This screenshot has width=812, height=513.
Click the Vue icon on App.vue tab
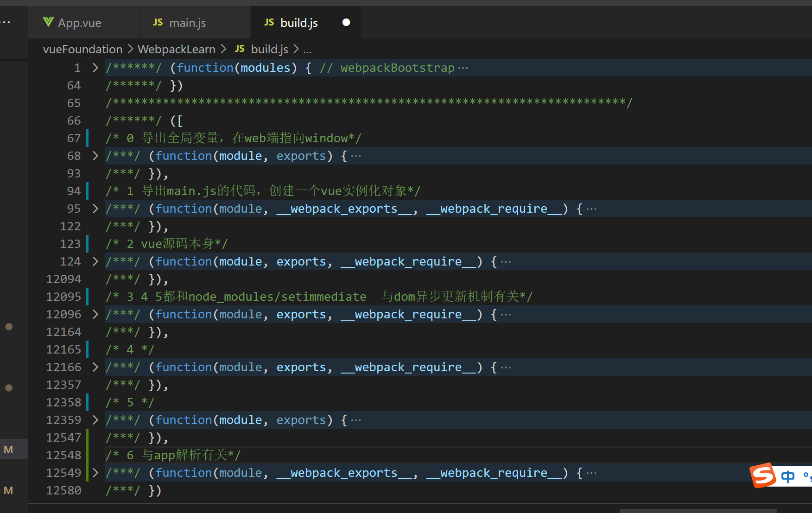pyautogui.click(x=48, y=22)
